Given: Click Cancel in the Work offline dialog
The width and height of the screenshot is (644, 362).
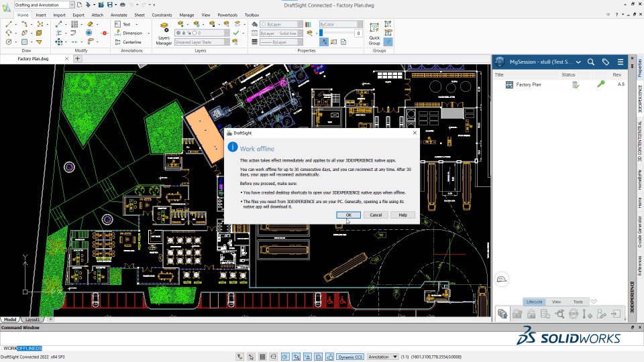Looking at the screenshot, I should [376, 215].
